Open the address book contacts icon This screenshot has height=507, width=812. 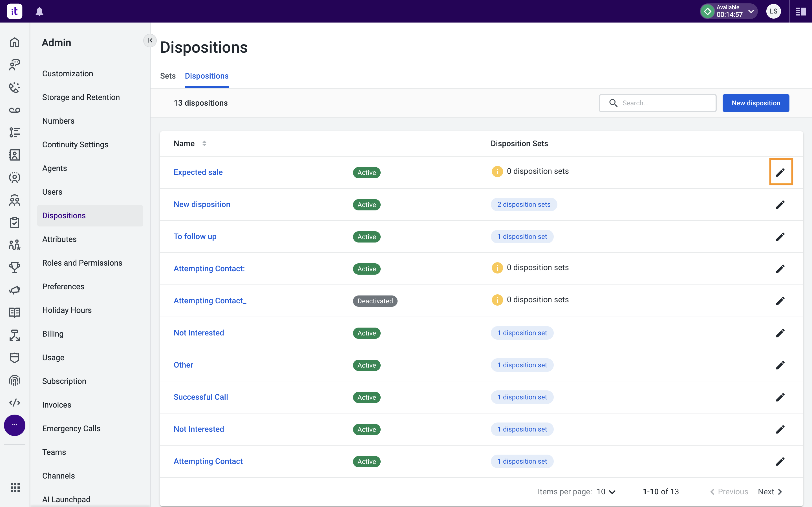[14, 155]
